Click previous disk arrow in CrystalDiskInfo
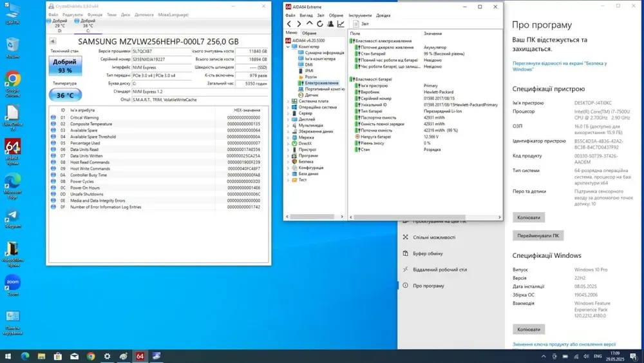Image resolution: width=644 pixels, height=363 pixels. coord(52,41)
